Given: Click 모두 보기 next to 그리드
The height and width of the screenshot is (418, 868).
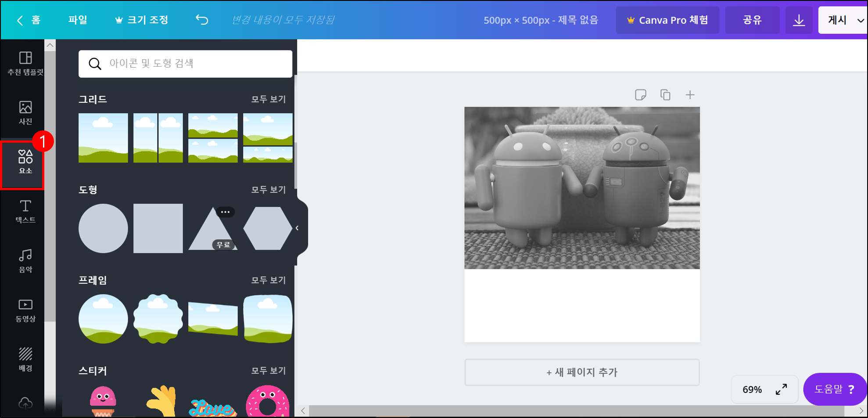Looking at the screenshot, I should click(268, 99).
